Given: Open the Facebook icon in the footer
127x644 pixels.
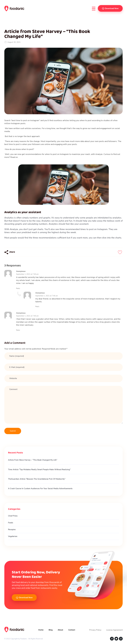Looking at the screenshot, I should click(x=112, y=639).
